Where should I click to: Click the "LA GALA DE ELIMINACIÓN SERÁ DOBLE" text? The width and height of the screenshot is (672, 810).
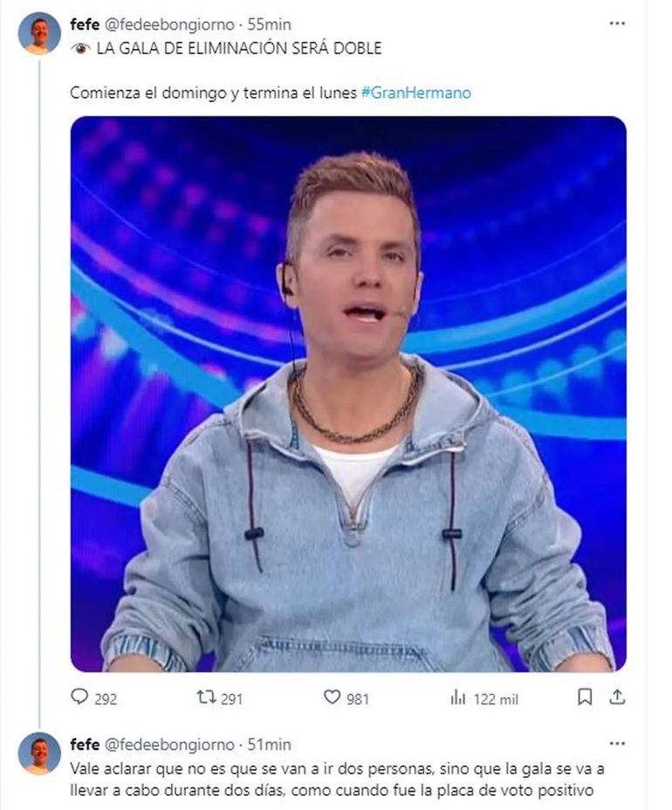238,48
